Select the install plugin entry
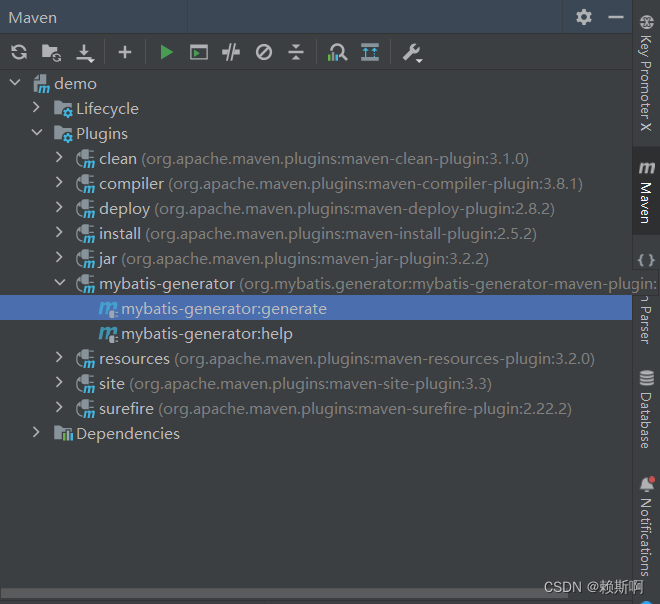 pos(316,234)
